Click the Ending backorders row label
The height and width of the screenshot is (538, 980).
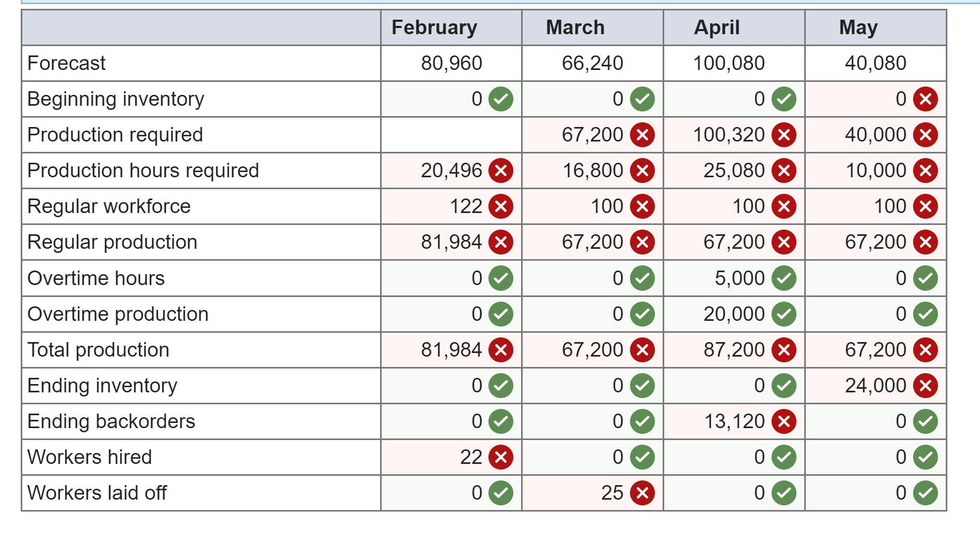111,421
